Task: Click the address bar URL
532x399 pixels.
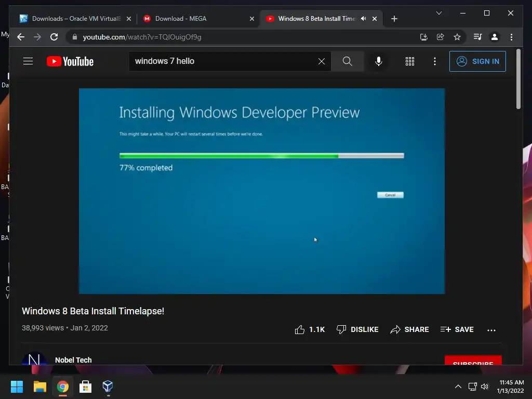Action: (142, 37)
